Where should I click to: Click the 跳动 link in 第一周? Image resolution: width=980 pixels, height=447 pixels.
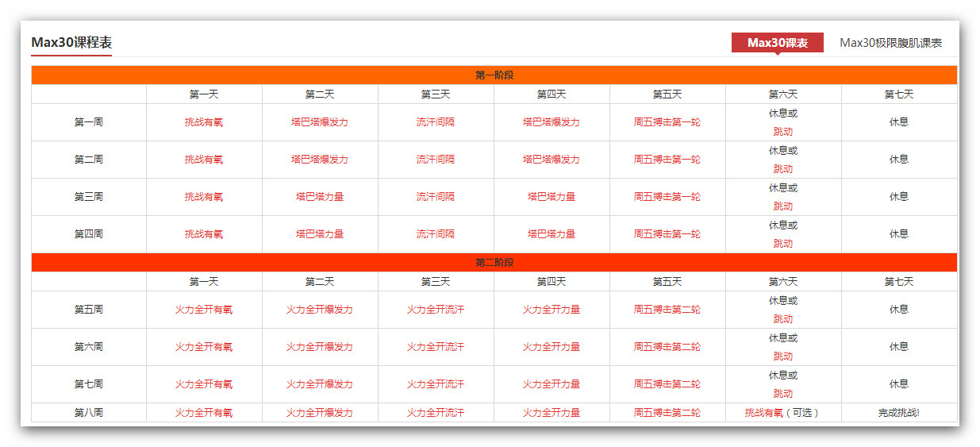pyautogui.click(x=783, y=132)
